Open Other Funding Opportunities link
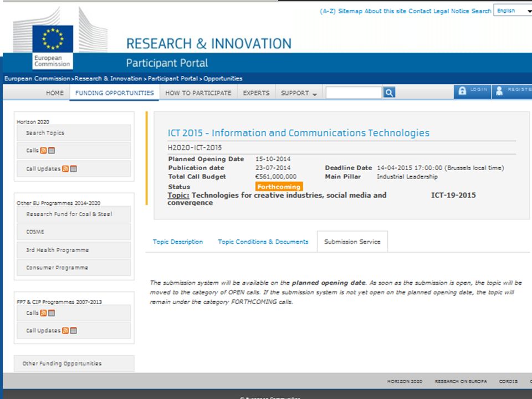The image size is (532, 399). click(x=74, y=364)
